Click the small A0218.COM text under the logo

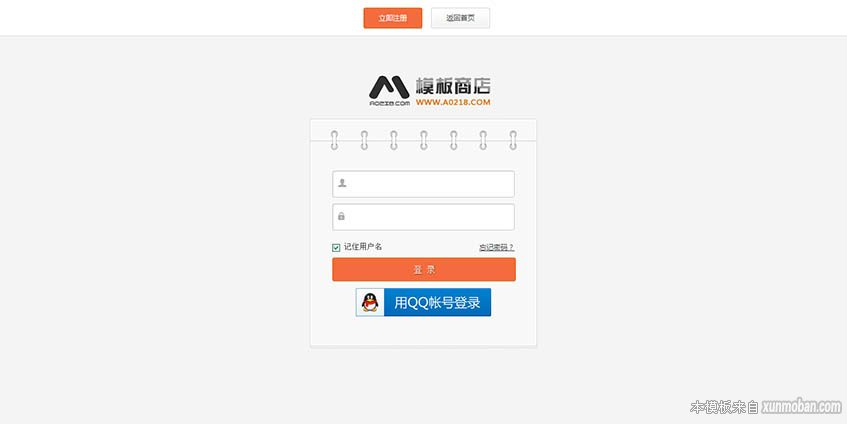tap(389, 103)
